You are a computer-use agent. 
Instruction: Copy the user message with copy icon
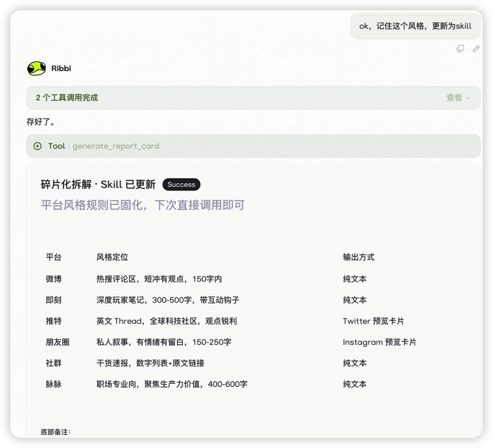point(460,48)
